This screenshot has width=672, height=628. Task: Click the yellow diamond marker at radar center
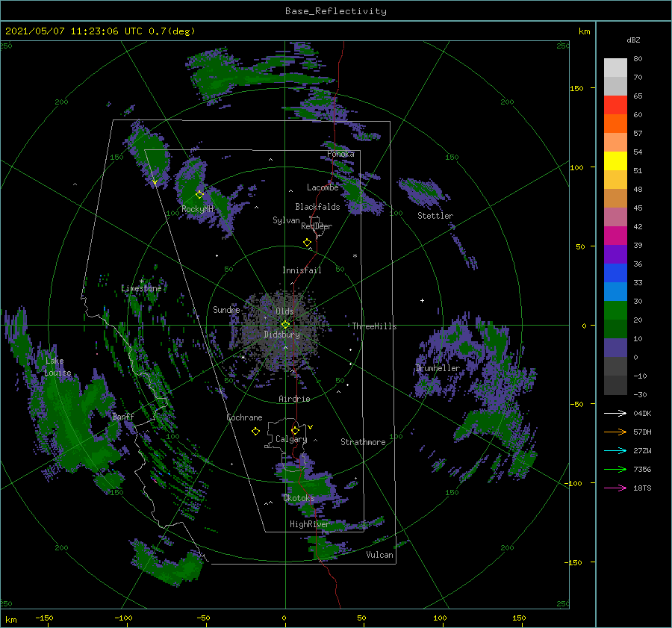[285, 325]
